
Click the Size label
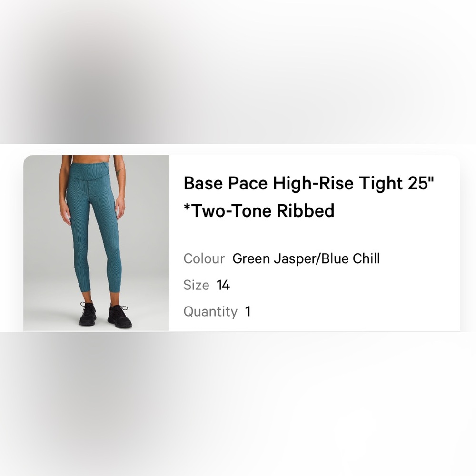(x=196, y=285)
